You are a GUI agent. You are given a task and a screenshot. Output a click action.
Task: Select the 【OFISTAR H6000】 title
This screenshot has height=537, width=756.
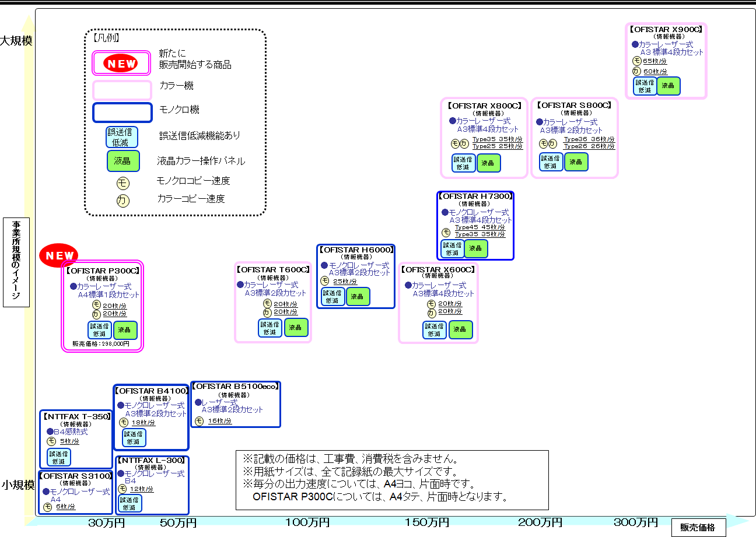[x=356, y=250]
